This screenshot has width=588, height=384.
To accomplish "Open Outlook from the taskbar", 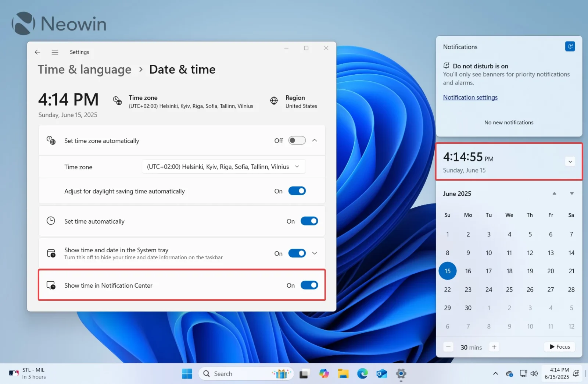I will click(381, 373).
